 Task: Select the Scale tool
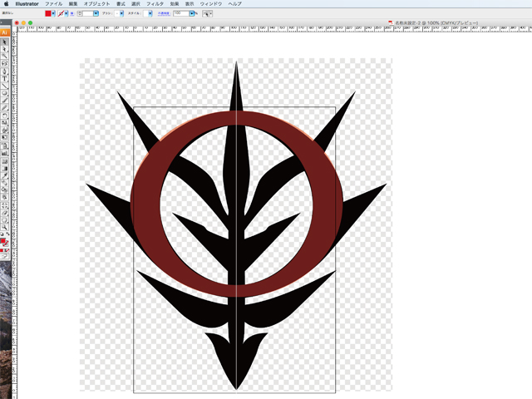[5, 123]
